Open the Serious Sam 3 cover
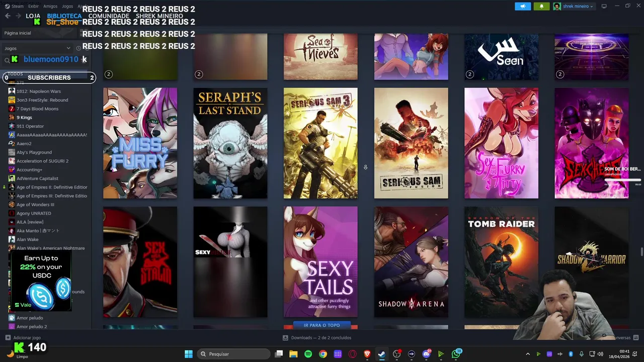The image size is (644, 362). click(x=320, y=143)
